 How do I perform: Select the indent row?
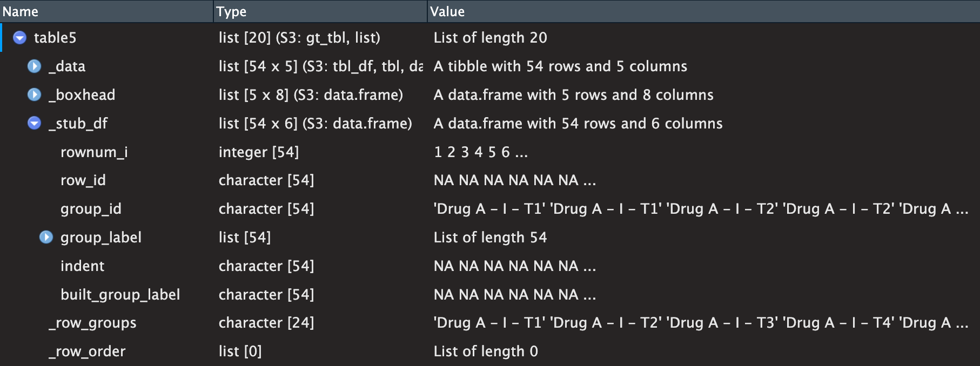click(x=490, y=266)
